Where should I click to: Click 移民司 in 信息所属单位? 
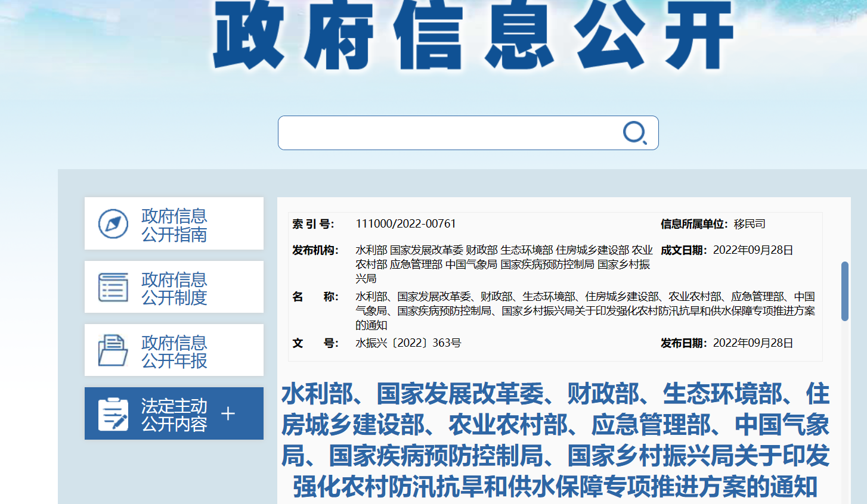pos(750,224)
